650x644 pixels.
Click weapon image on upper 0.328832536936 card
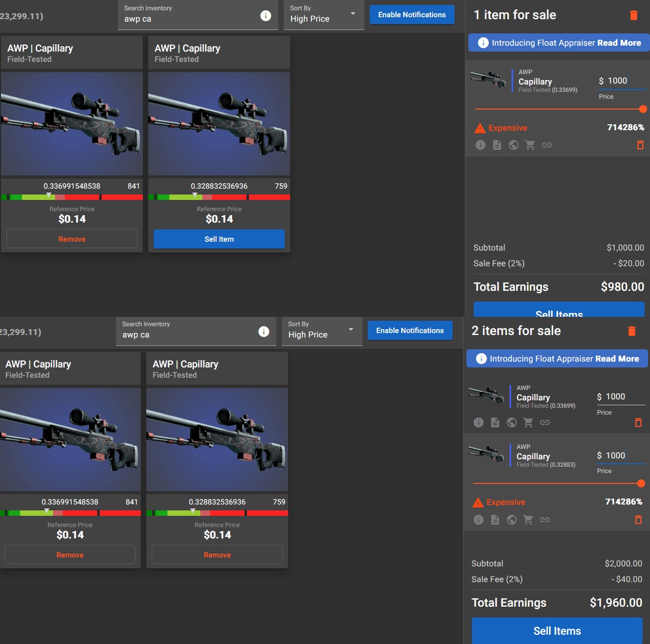click(x=219, y=124)
